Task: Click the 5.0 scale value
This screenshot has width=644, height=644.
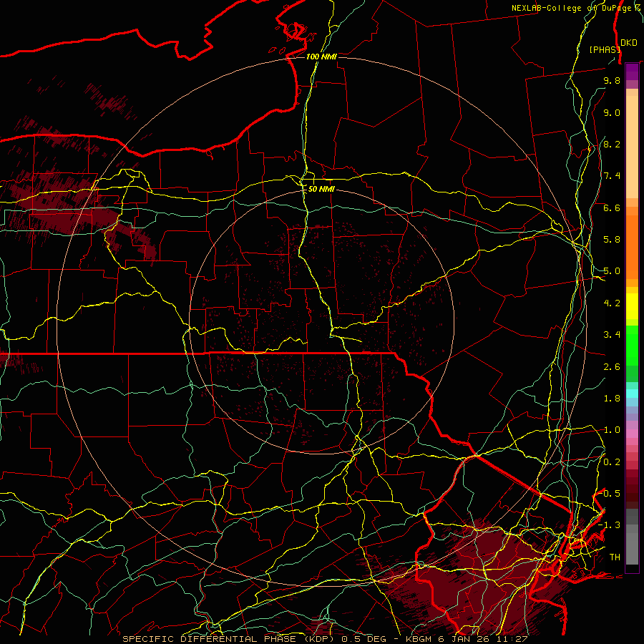Action: coord(612,271)
